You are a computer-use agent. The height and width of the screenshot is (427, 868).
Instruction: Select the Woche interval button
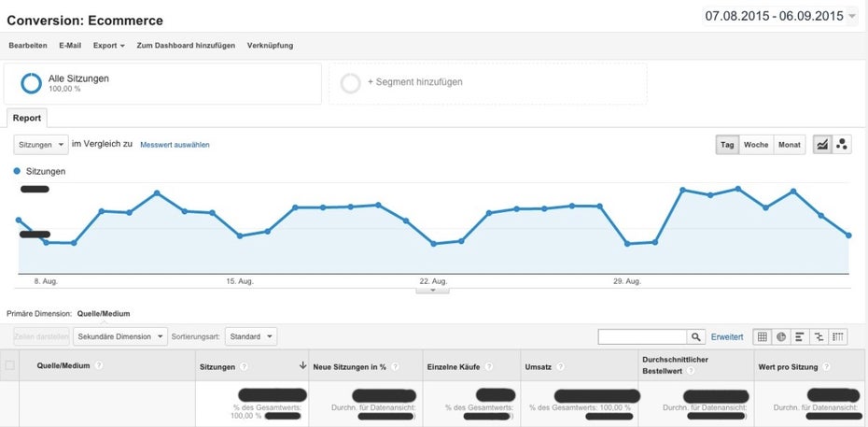[756, 145]
